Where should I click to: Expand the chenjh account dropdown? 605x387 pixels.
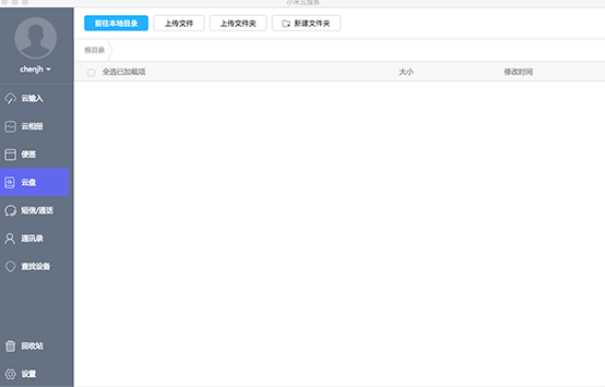coord(35,69)
